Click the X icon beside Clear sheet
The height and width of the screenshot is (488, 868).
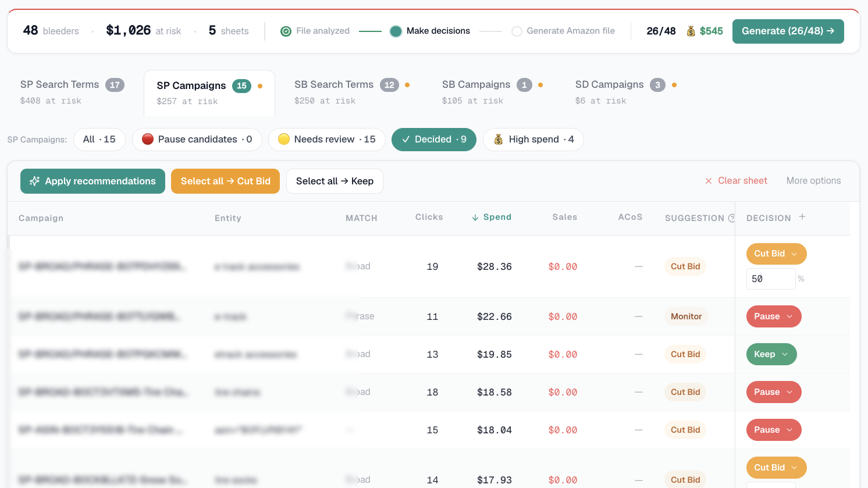pyautogui.click(x=709, y=181)
